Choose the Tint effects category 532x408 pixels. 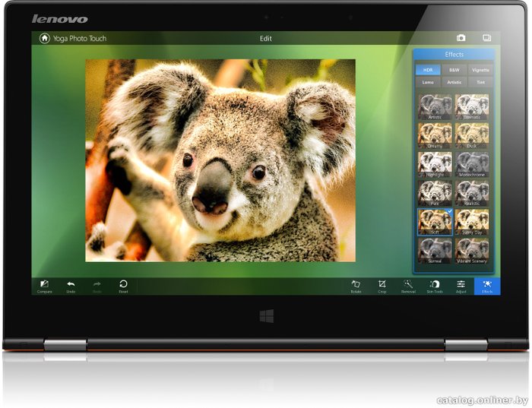pos(479,82)
